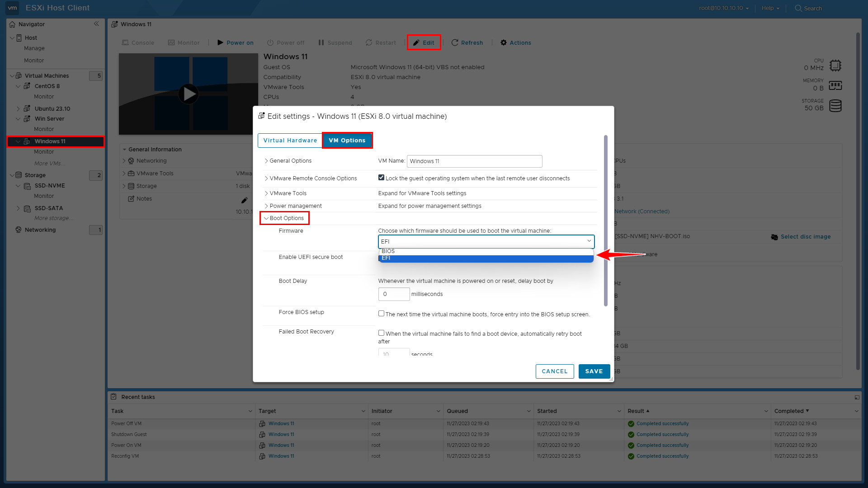The height and width of the screenshot is (488, 868).
Task: Click the Power on play icon
Action: (x=220, y=43)
